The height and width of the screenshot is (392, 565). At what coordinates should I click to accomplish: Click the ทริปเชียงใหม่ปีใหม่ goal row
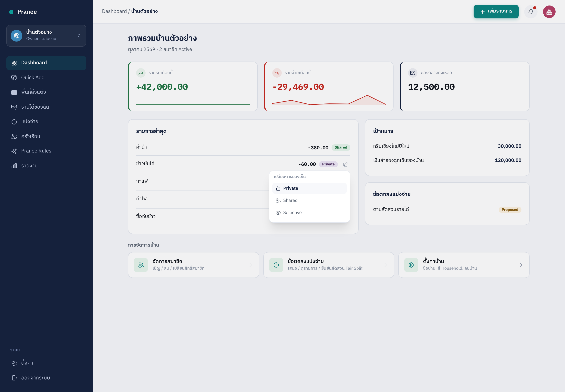(x=447, y=146)
